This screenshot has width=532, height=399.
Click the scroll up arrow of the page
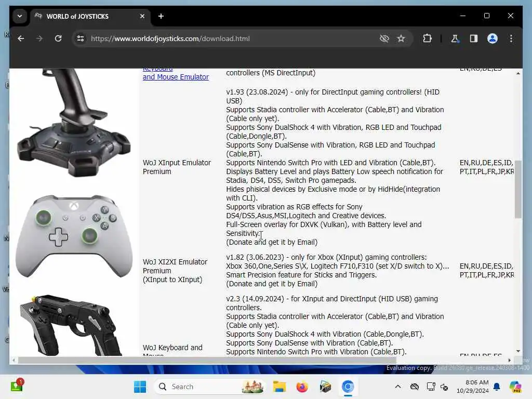tap(518, 73)
